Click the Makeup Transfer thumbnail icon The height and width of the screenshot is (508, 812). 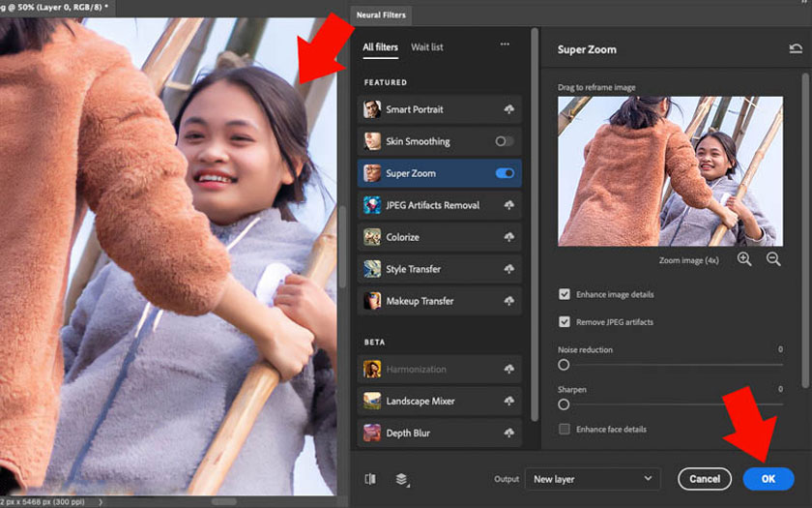click(372, 301)
